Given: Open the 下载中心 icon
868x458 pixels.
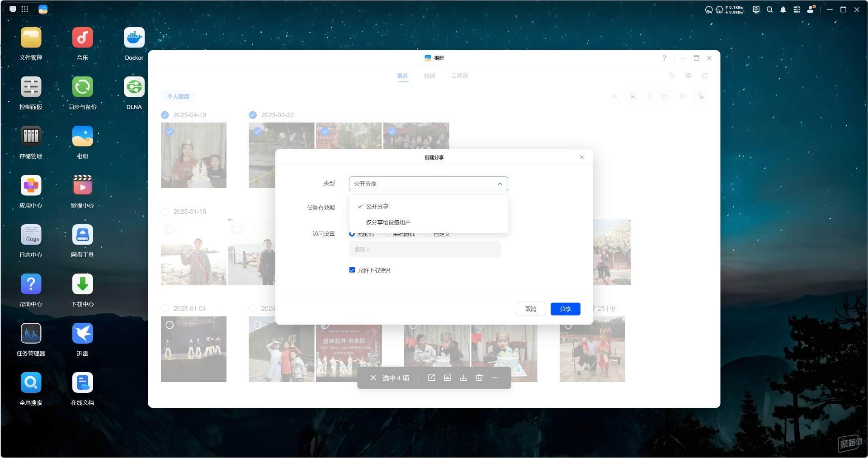Looking at the screenshot, I should 82,284.
